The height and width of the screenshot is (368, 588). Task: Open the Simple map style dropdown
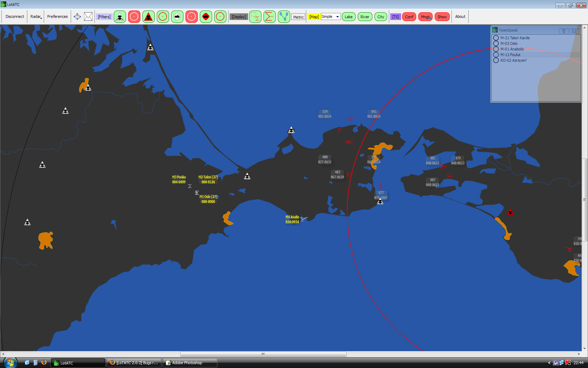click(331, 16)
